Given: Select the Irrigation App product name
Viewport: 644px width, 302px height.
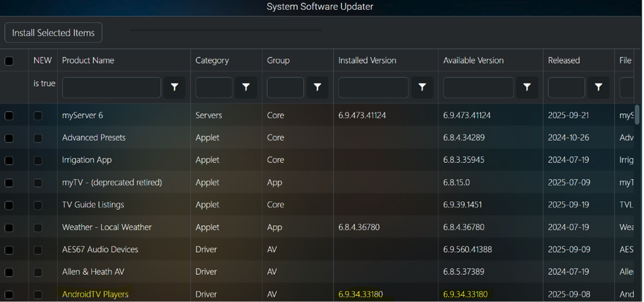Looking at the screenshot, I should [x=87, y=160].
